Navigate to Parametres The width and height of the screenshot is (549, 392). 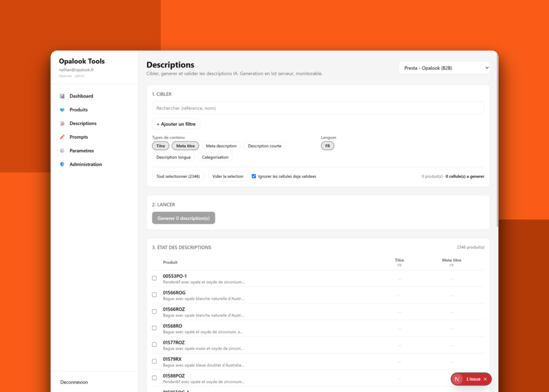pos(81,151)
